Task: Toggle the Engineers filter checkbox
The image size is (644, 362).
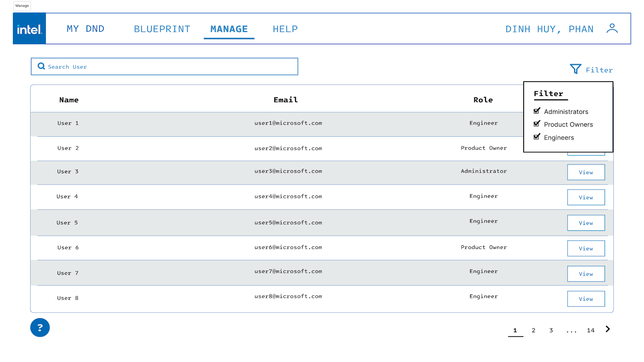Action: point(537,137)
